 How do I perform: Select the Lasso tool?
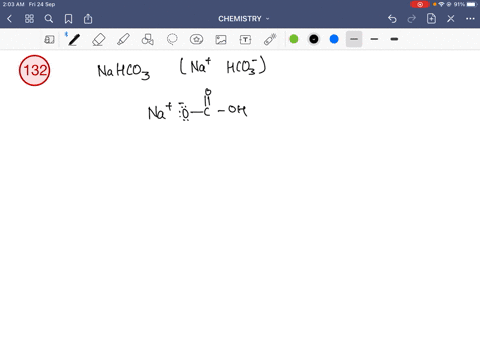pos(172,40)
